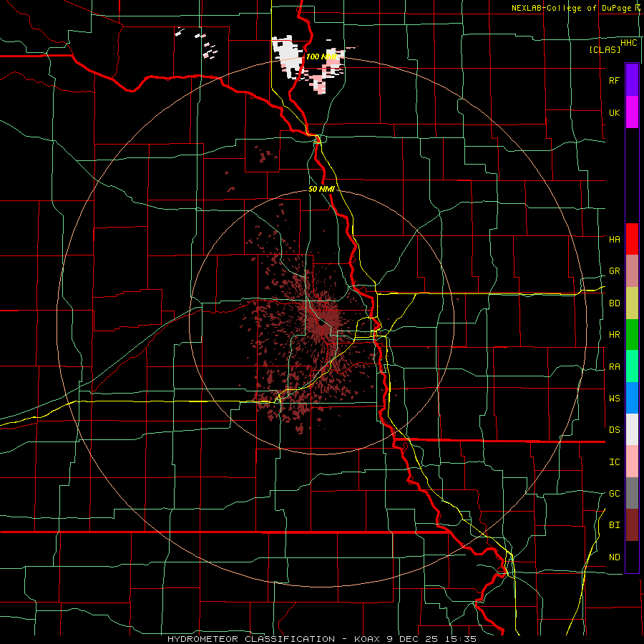Click the BD yellow legend color block
Image resolution: width=644 pixels, height=644 pixels.
632,303
